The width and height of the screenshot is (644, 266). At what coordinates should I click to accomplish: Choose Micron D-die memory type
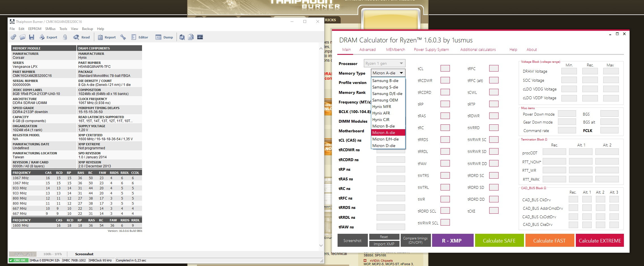pos(388,146)
